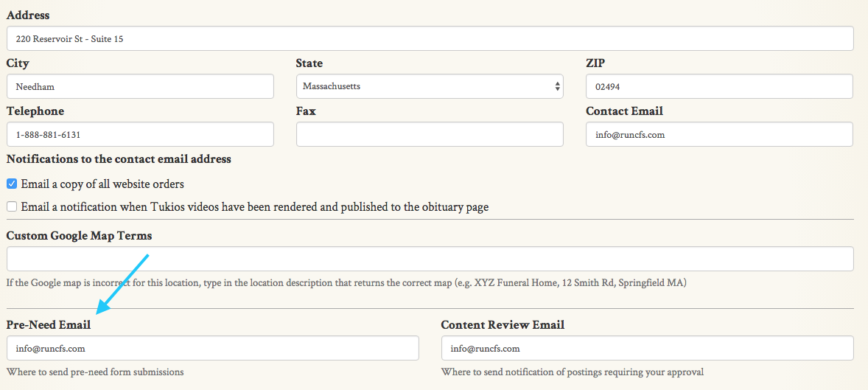Click the Pre-Need Email heading label
The image size is (868, 390).
[x=49, y=324]
